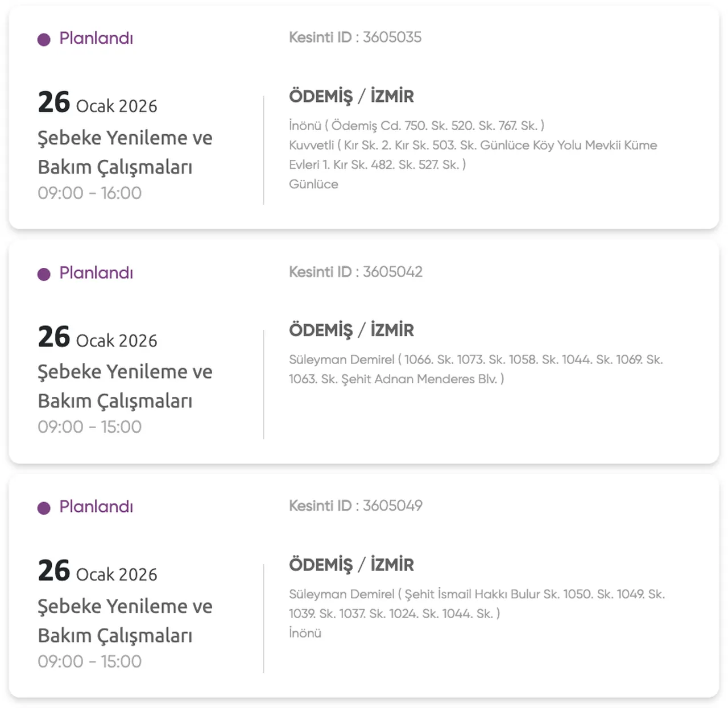Click the Şehit İsmail Hakkı Bulur Sk. address line

[477, 594]
